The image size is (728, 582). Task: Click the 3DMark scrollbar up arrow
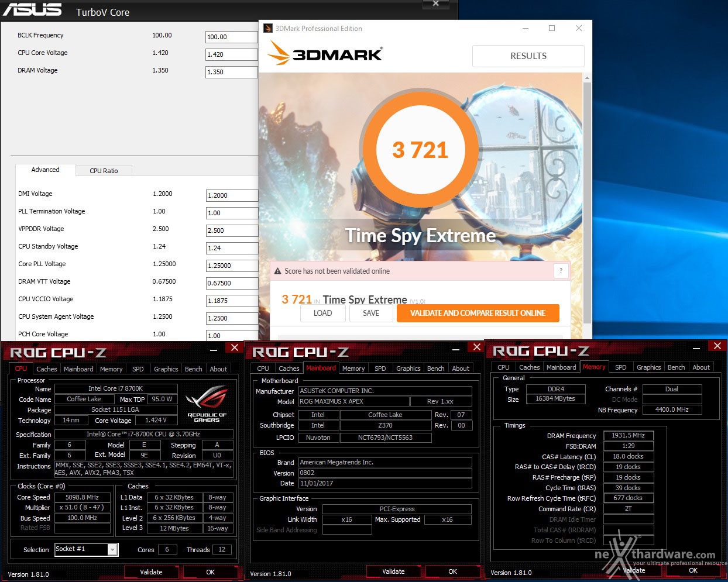[587, 78]
